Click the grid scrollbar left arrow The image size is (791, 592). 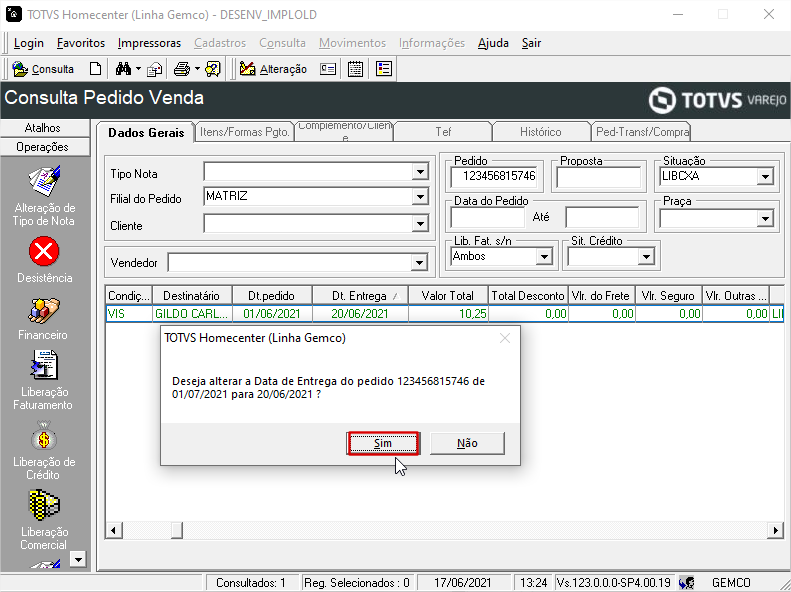pyautogui.click(x=113, y=530)
